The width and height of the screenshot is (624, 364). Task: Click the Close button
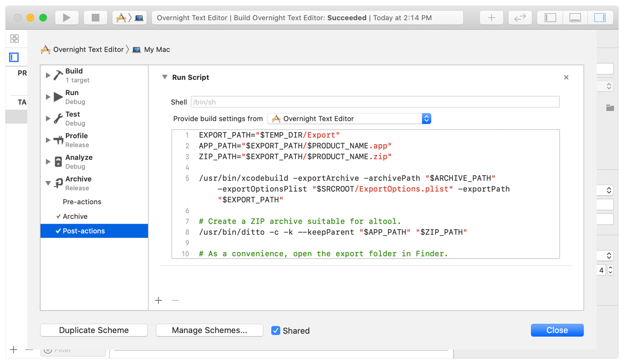point(557,330)
